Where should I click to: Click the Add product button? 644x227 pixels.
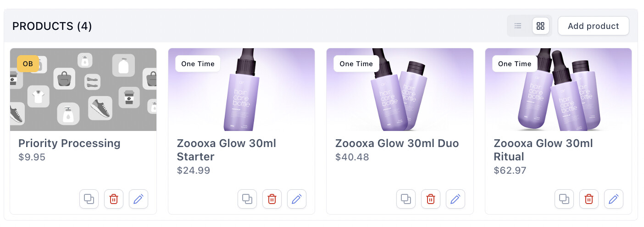click(593, 26)
